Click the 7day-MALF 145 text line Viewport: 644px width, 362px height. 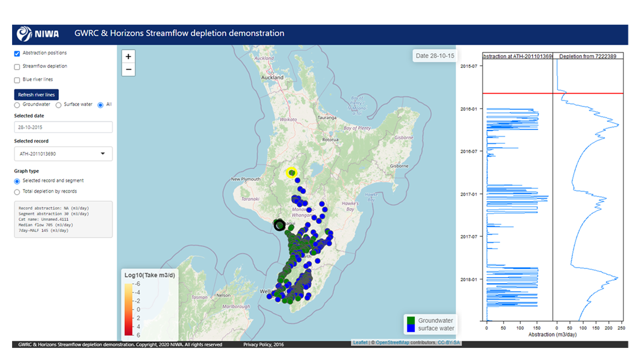click(43, 230)
